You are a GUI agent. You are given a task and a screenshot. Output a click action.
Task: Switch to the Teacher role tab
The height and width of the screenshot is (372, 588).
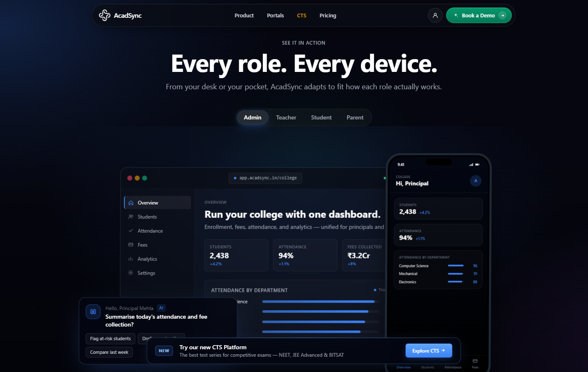(286, 117)
